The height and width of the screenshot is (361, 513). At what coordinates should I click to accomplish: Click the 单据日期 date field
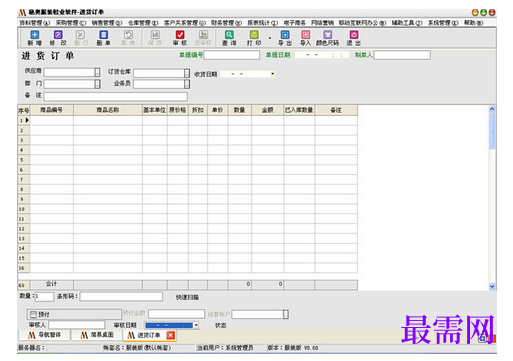[x=322, y=55]
